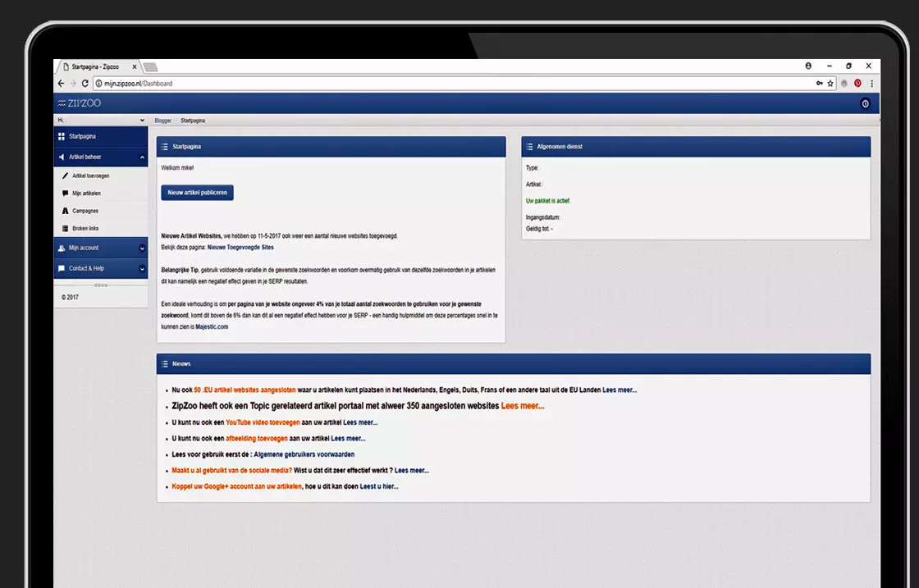Click the browser address bar

[451, 84]
